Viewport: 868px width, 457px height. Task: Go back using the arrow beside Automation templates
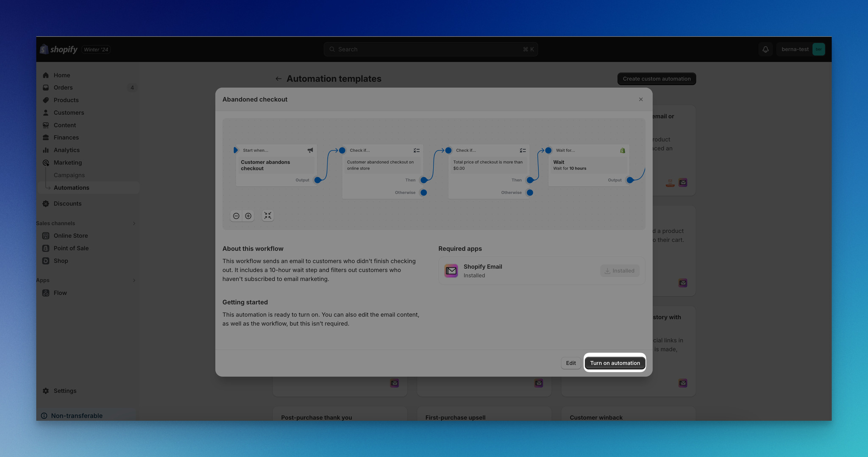coord(278,79)
